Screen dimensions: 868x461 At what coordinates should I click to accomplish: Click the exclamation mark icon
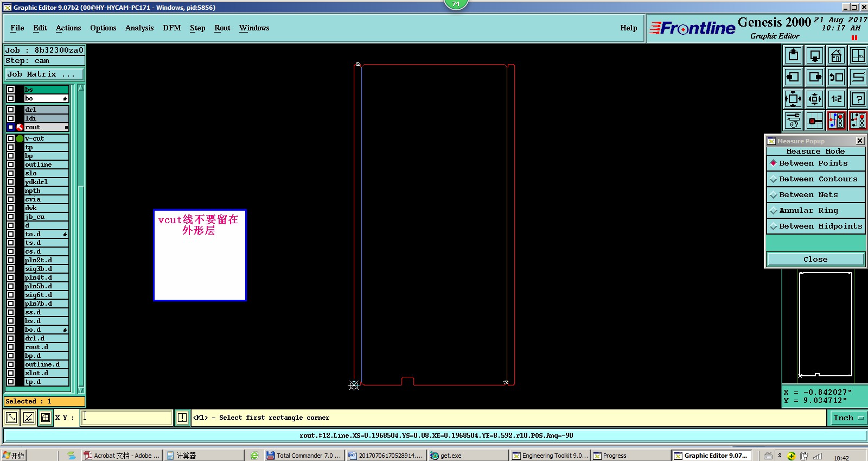[x=182, y=418]
